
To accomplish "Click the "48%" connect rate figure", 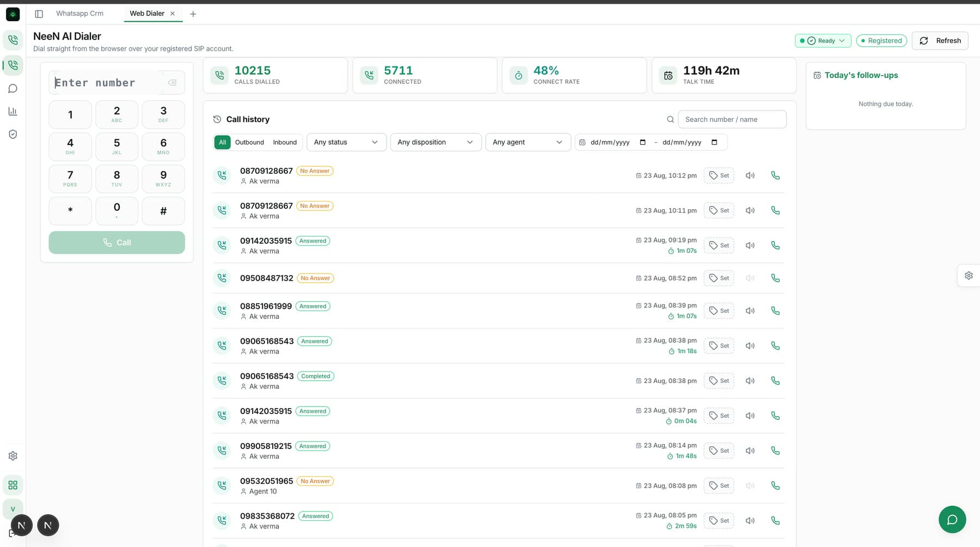I will point(546,70).
